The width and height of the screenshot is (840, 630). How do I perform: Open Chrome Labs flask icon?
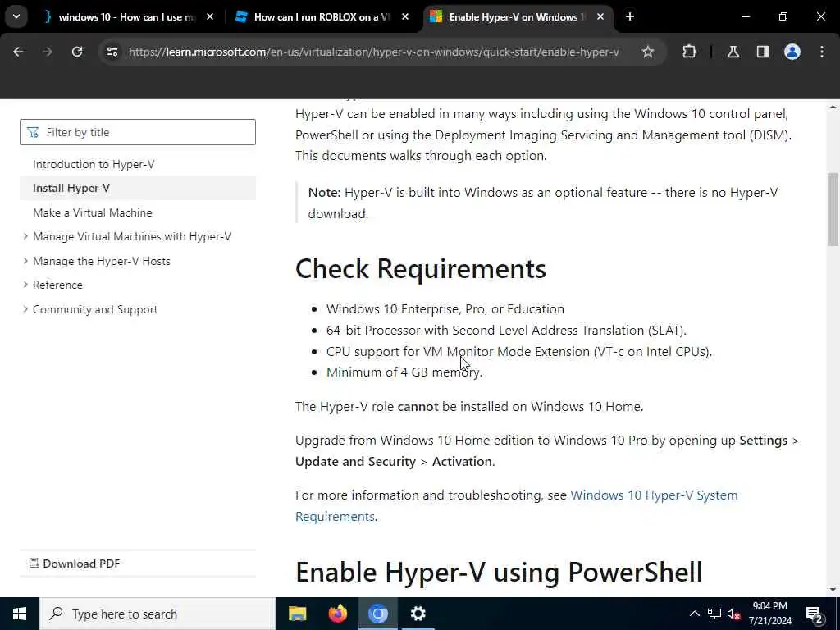733,52
